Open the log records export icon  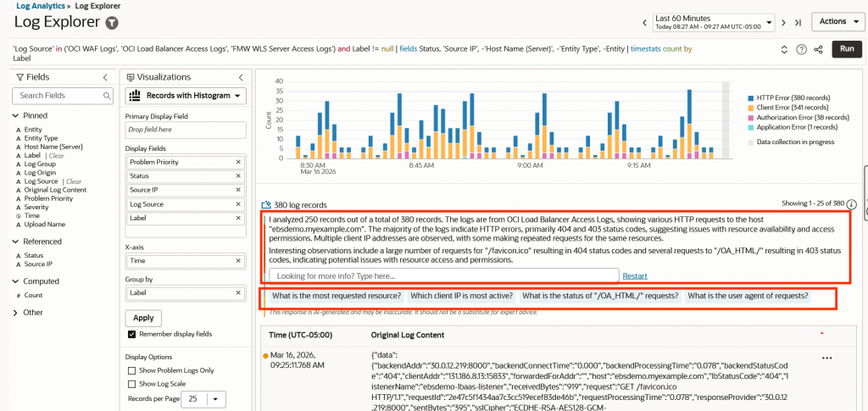(x=265, y=204)
